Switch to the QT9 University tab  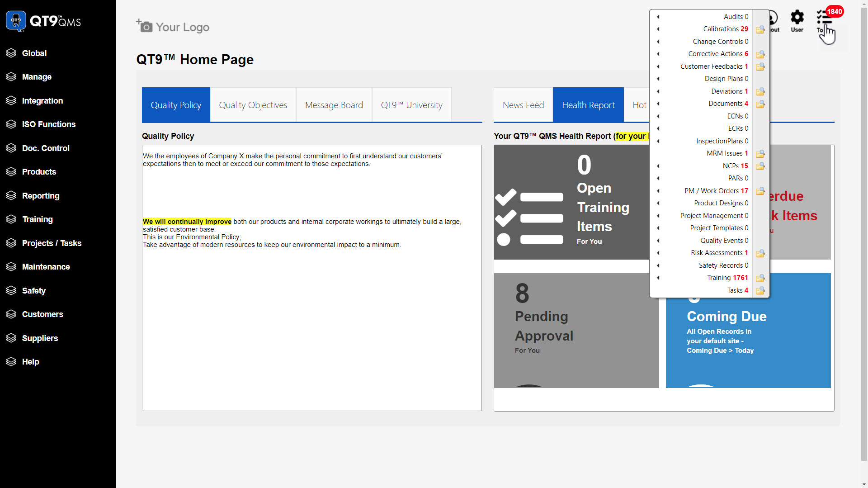click(412, 105)
